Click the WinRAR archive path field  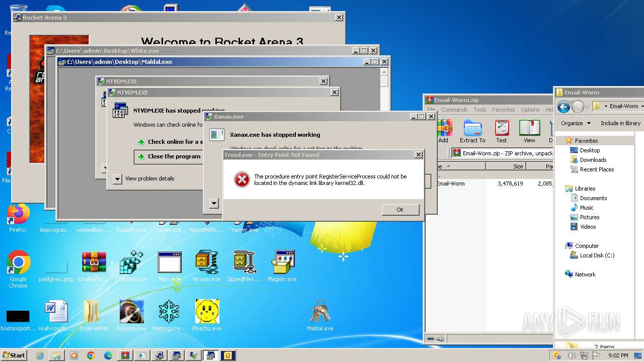[x=503, y=153]
